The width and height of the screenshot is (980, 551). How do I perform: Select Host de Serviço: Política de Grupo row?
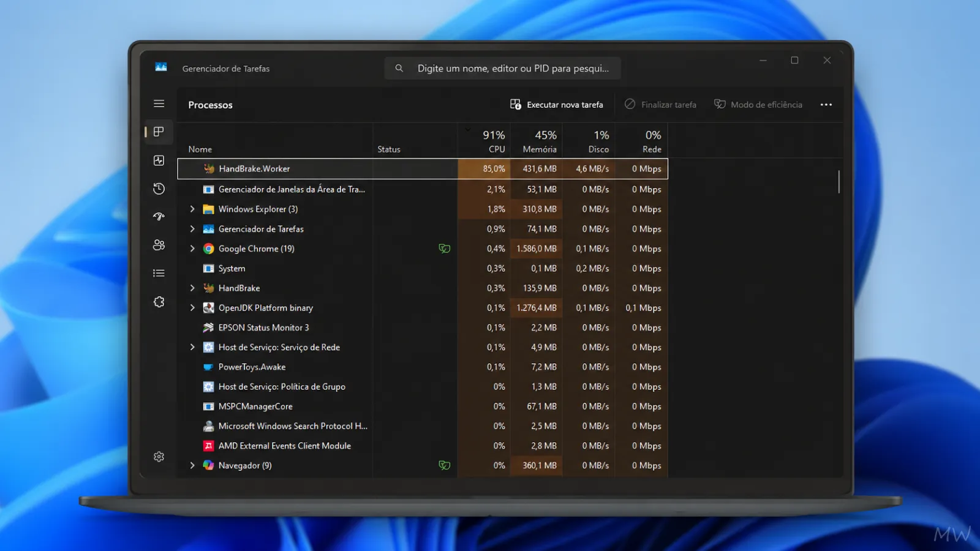click(x=423, y=387)
